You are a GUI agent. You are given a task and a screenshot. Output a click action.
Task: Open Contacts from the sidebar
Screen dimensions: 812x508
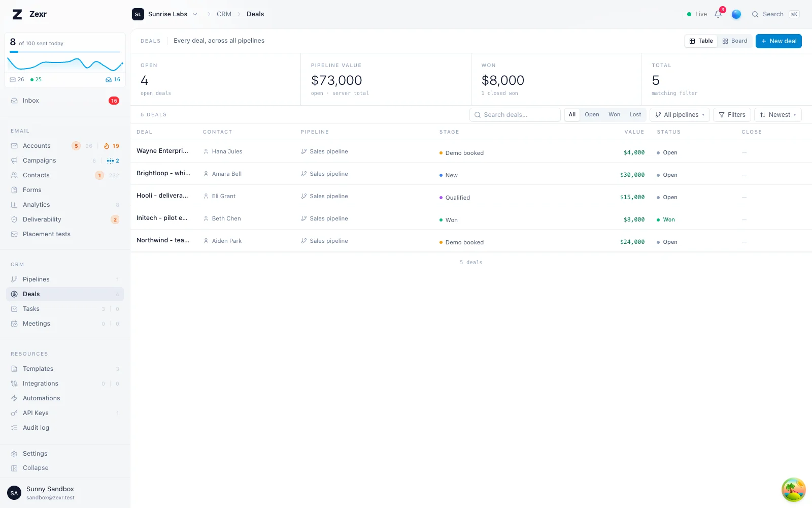pos(65,175)
